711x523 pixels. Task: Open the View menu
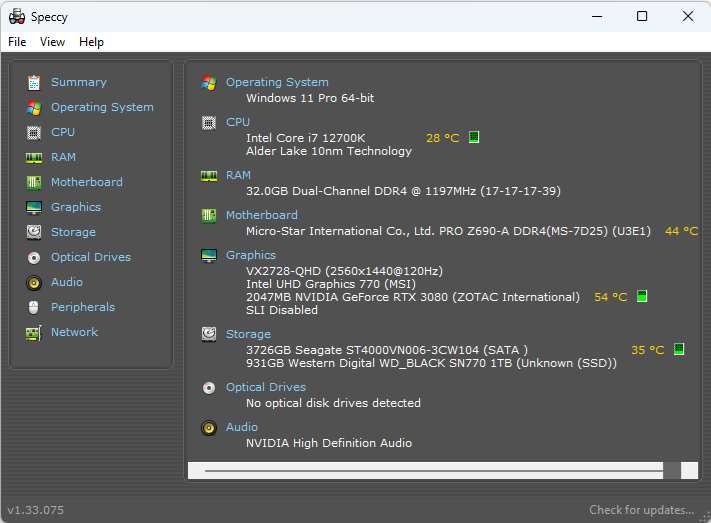(x=52, y=42)
